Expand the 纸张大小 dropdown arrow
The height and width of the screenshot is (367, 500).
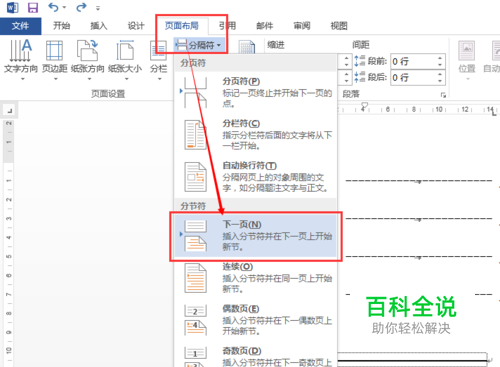[x=126, y=79]
